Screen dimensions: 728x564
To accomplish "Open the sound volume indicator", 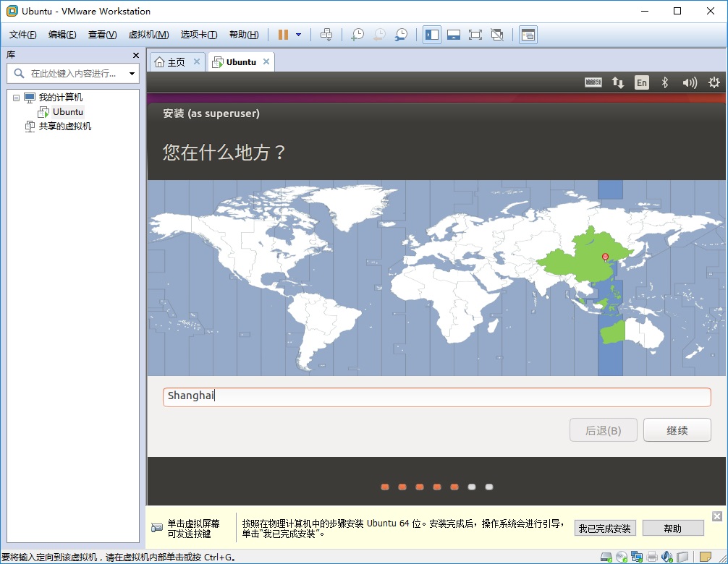I will click(x=690, y=82).
